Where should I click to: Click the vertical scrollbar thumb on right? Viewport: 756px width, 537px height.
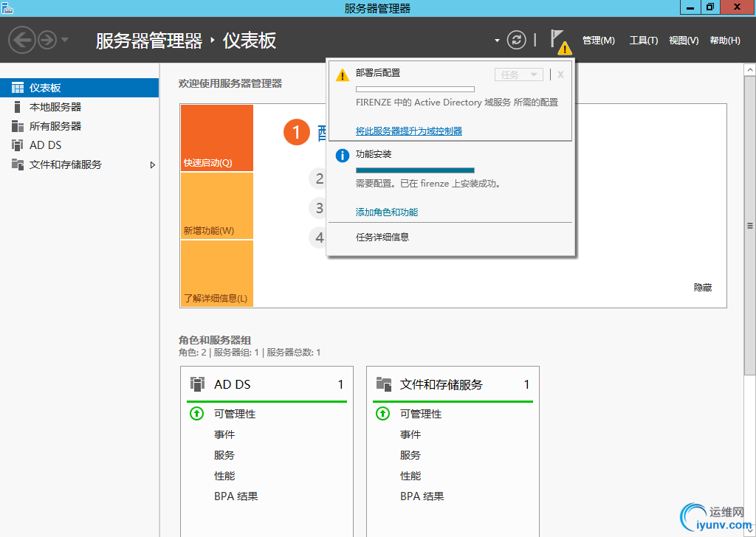[750, 226]
